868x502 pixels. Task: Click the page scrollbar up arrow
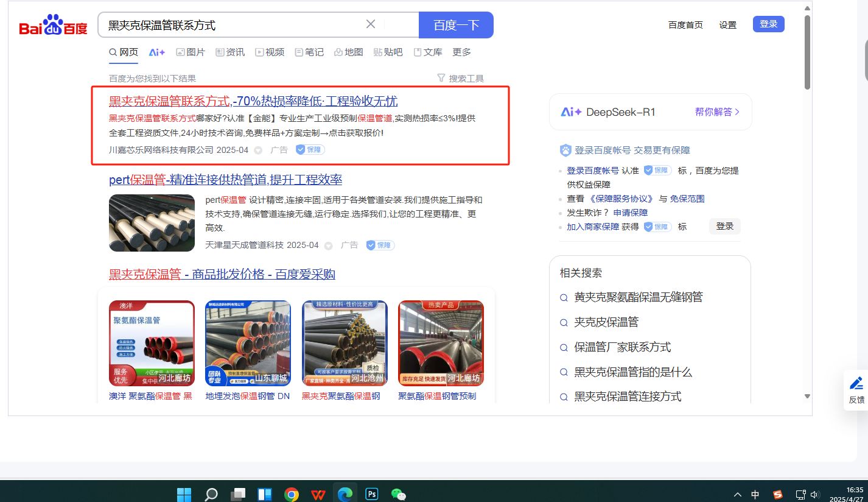tap(807, 9)
